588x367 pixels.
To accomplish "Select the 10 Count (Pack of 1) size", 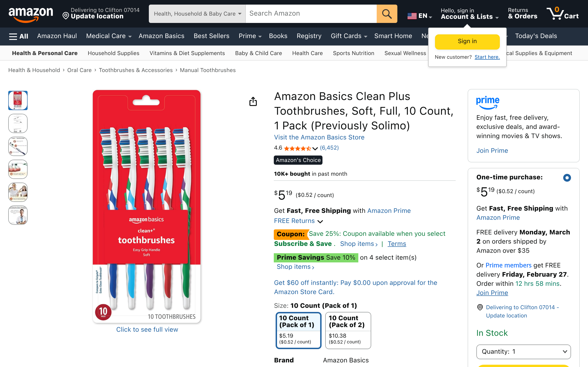I will coord(298,330).
